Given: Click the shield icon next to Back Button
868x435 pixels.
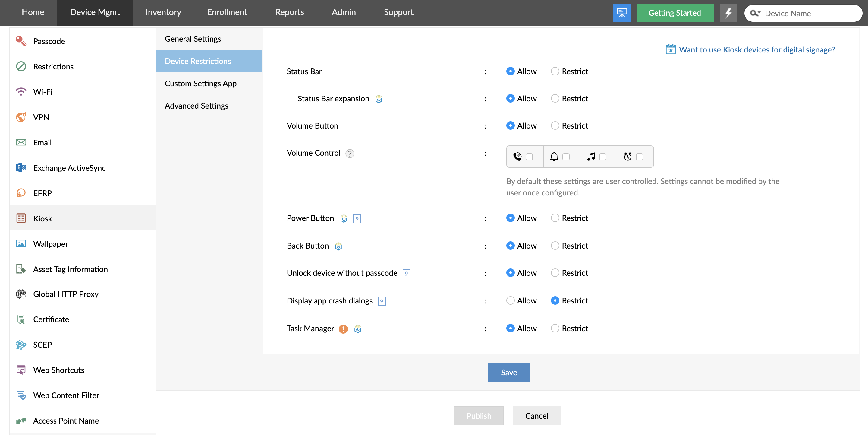Looking at the screenshot, I should click(x=338, y=246).
